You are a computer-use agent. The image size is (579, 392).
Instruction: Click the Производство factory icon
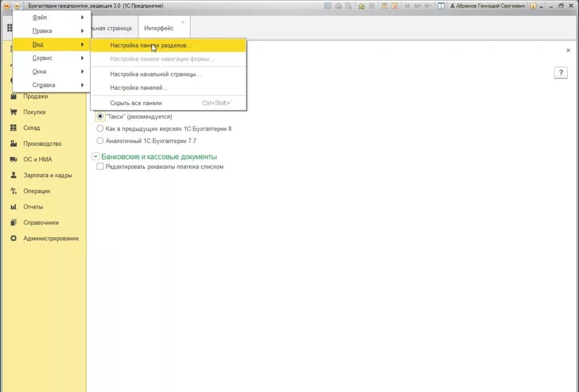(14, 143)
